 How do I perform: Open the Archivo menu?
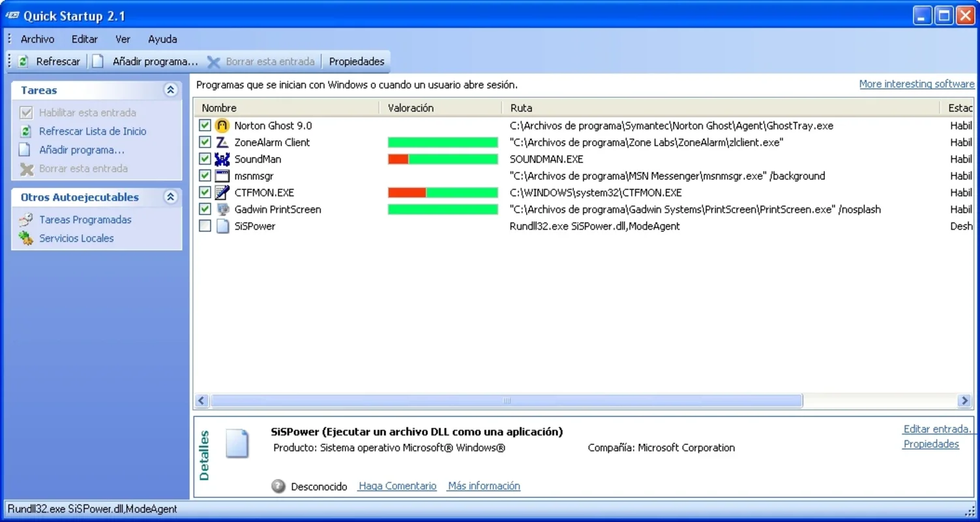click(x=37, y=39)
